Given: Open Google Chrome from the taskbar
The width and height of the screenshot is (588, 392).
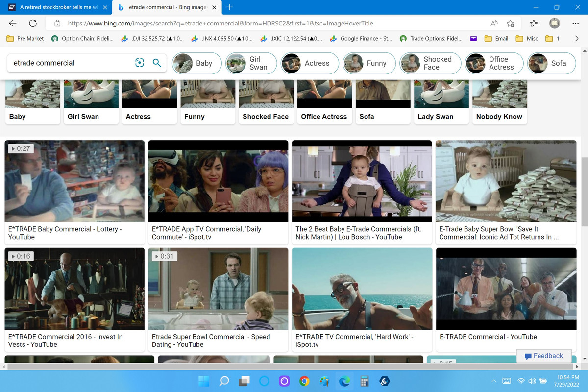Looking at the screenshot, I should click(x=304, y=381).
